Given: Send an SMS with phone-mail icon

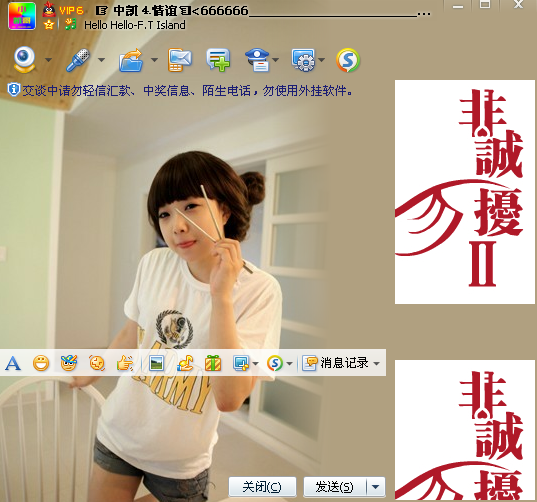Looking at the screenshot, I should pos(180,60).
